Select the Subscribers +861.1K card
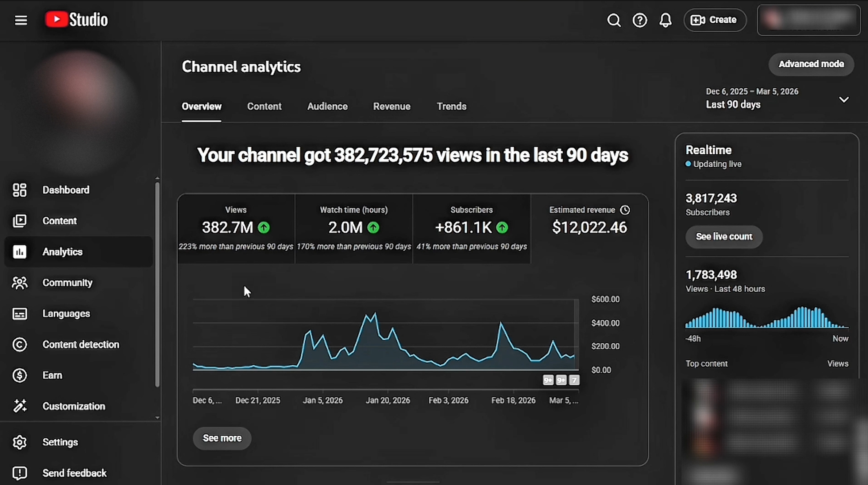This screenshot has width=868, height=485. [x=471, y=229]
